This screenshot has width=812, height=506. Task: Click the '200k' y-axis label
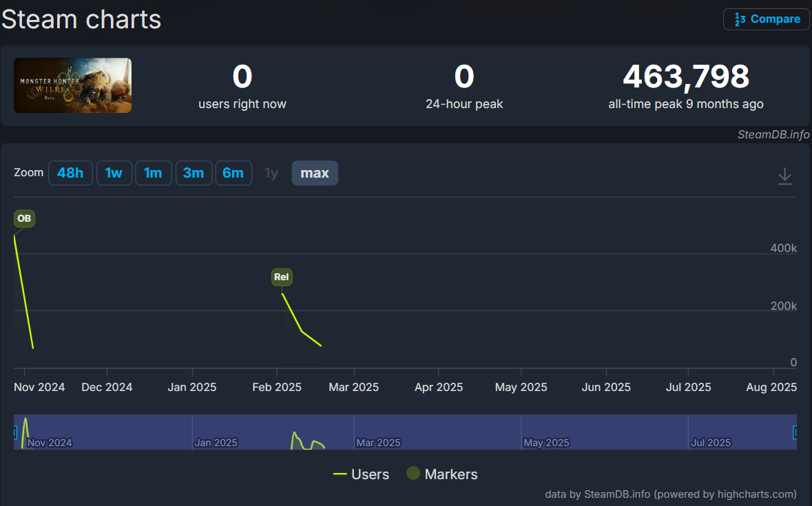pyautogui.click(x=784, y=306)
